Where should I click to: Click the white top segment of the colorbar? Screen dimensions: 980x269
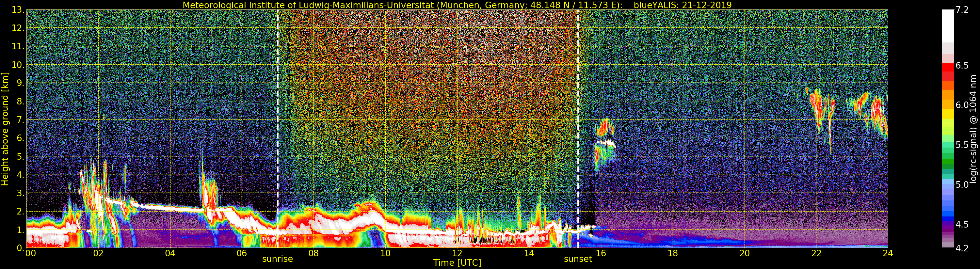(948, 25)
